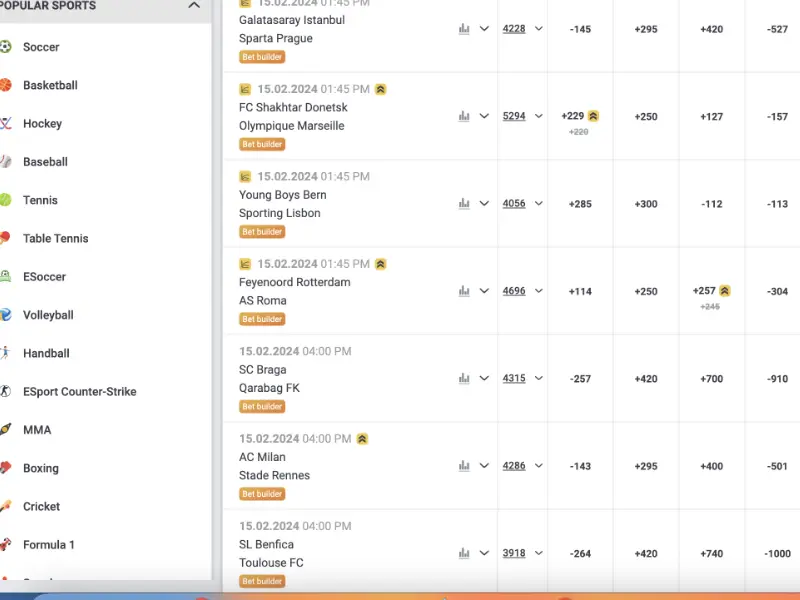Open the dropdown arrow next to 5294
Viewport: 800px width, 600px height.
(538, 116)
